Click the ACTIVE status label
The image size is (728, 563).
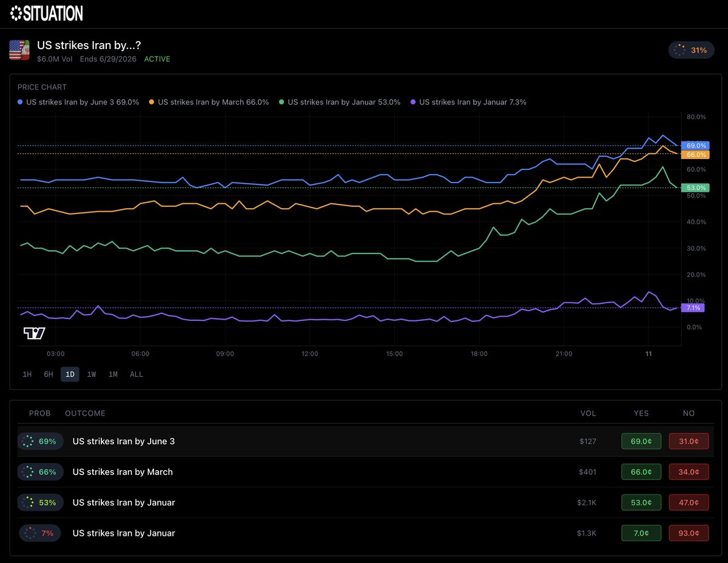coord(157,59)
